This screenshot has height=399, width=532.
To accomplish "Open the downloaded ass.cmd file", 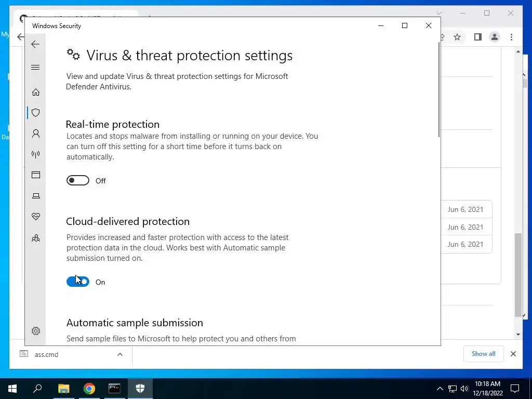I will 46,354.
